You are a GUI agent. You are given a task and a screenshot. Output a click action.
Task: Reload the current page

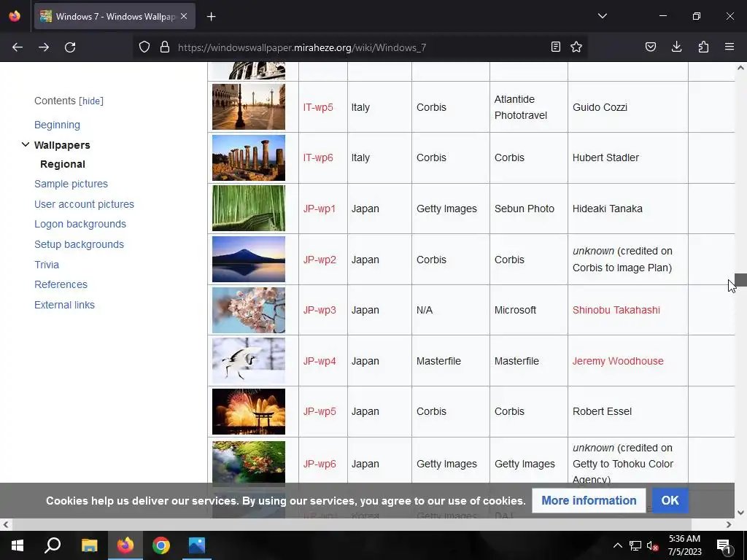click(x=70, y=47)
